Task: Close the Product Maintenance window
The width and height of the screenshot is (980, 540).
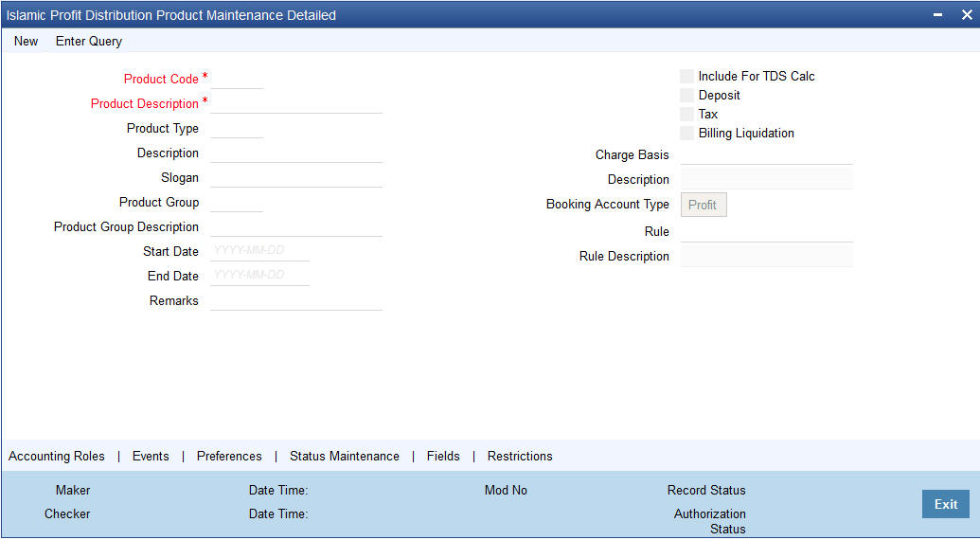Action: click(x=966, y=15)
